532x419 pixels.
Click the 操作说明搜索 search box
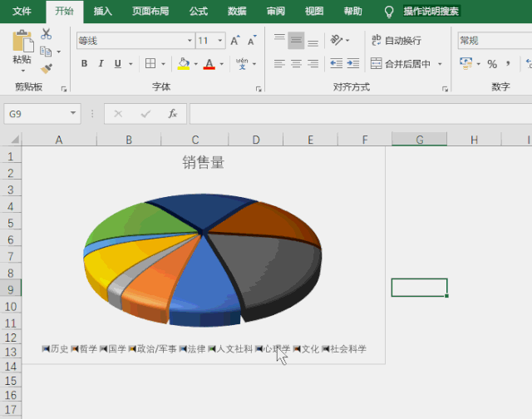[x=431, y=11]
